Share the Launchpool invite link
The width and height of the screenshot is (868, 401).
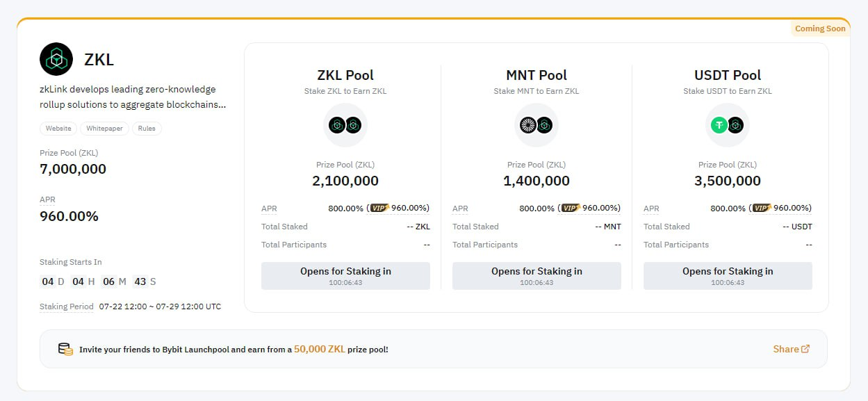791,349
